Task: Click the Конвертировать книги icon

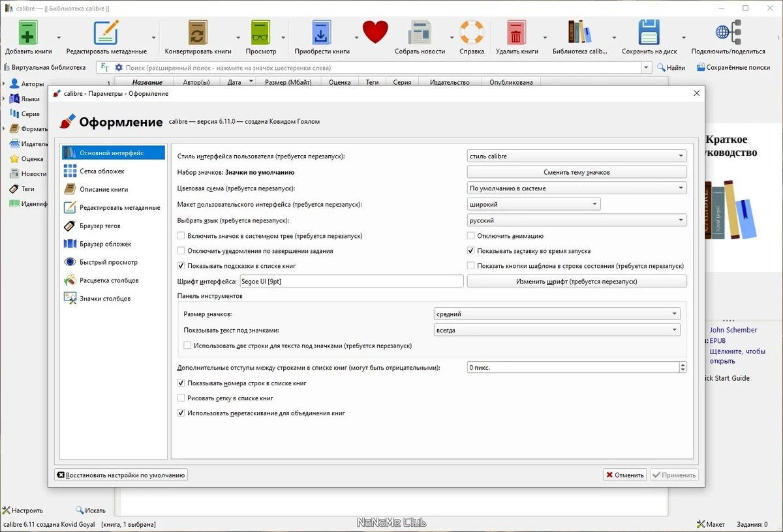Action: (198, 33)
